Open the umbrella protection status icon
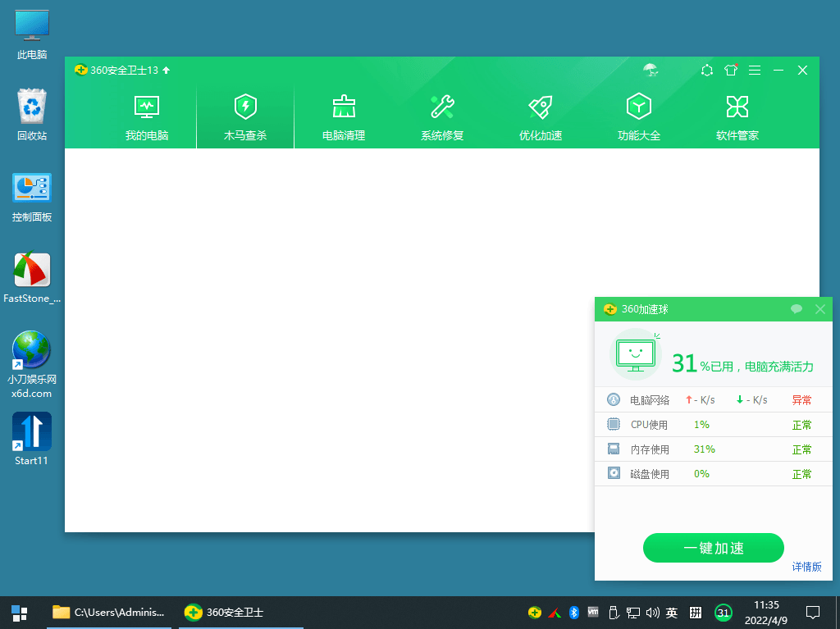 click(651, 71)
